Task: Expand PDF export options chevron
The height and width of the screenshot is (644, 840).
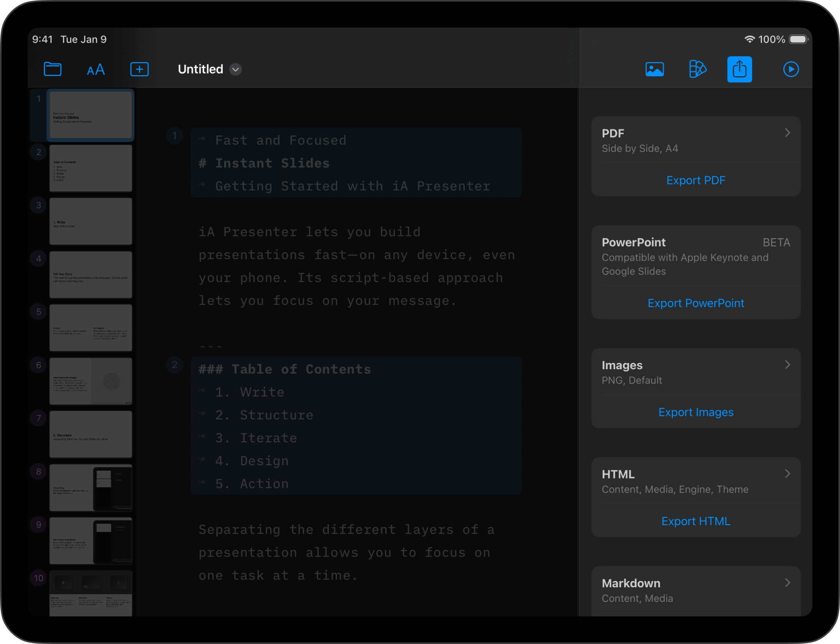Action: 787,133
